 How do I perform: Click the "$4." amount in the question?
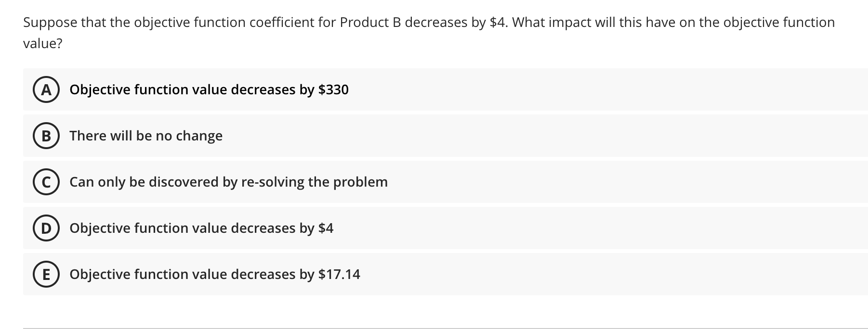500,22
